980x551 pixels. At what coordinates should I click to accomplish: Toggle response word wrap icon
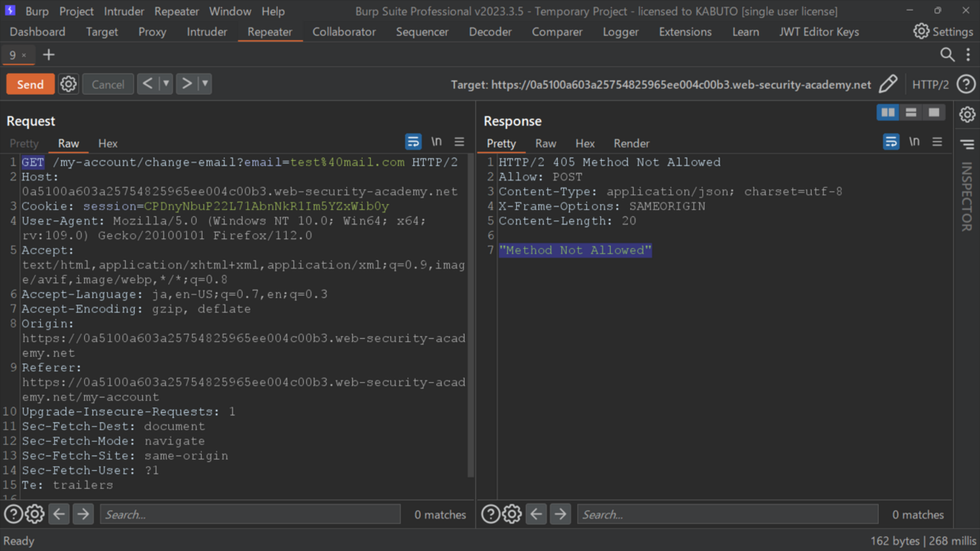[891, 142]
